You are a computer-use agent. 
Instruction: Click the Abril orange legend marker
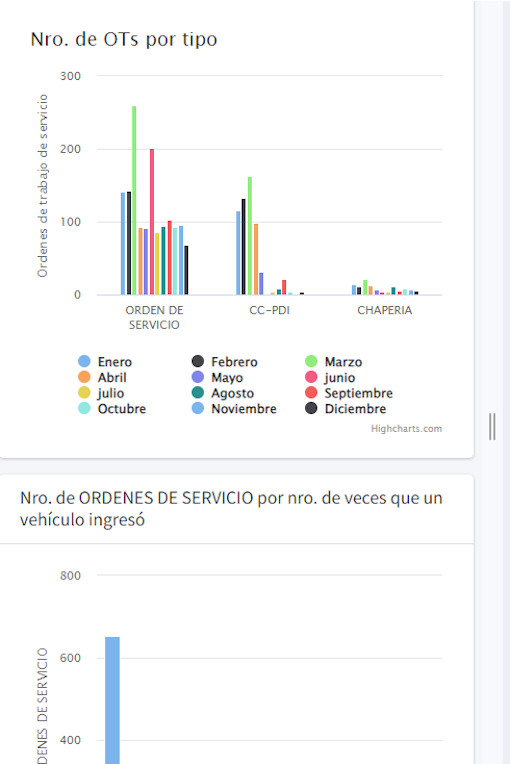[x=84, y=377]
